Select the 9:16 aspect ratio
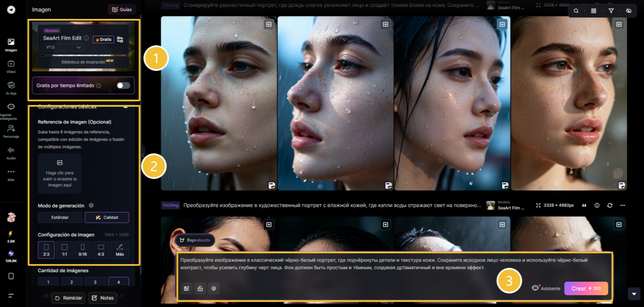The width and height of the screenshot is (644, 307). tap(83, 250)
